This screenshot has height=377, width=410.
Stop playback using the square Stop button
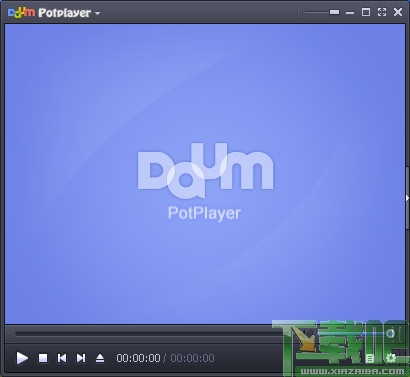[x=43, y=358]
